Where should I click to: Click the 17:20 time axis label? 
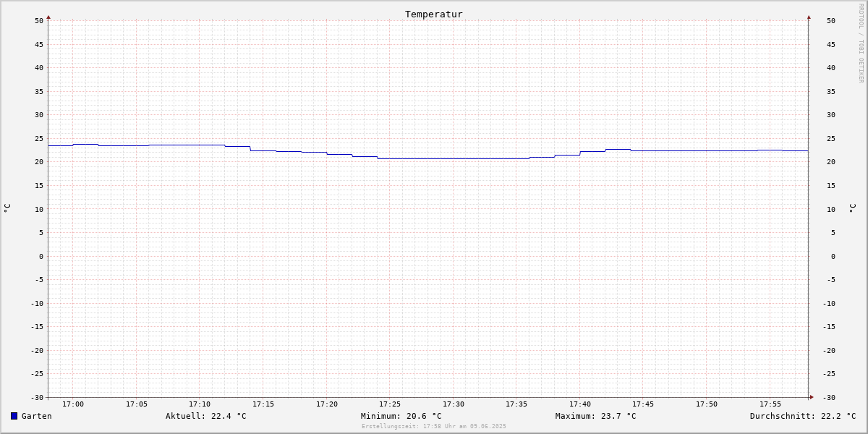pyautogui.click(x=327, y=404)
